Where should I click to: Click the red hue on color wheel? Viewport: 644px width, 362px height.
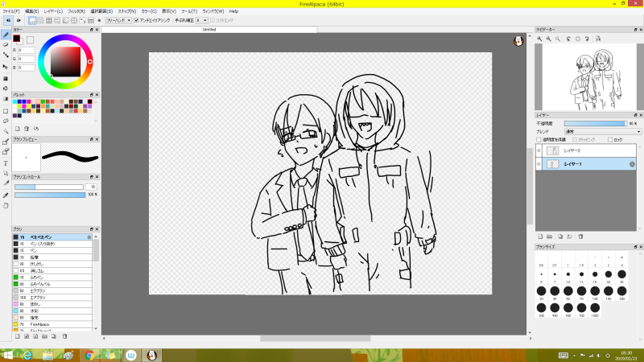89,62
